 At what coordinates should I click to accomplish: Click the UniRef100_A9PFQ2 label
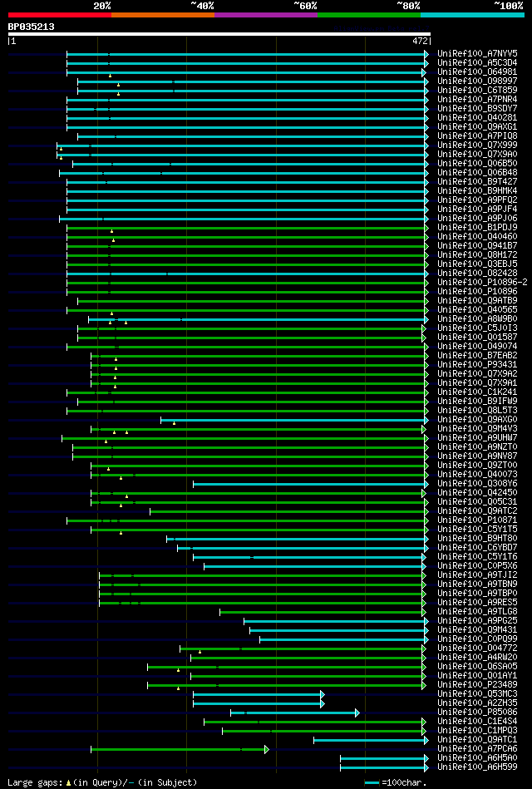click(477, 200)
